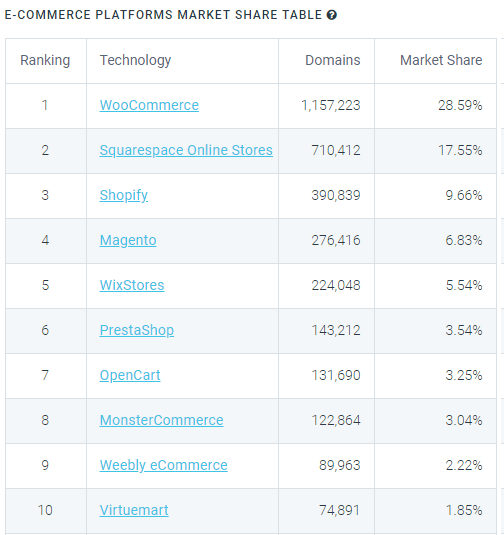Select WooCommerce domains value 1,157,223
This screenshot has height=535, width=504.
coord(331,105)
